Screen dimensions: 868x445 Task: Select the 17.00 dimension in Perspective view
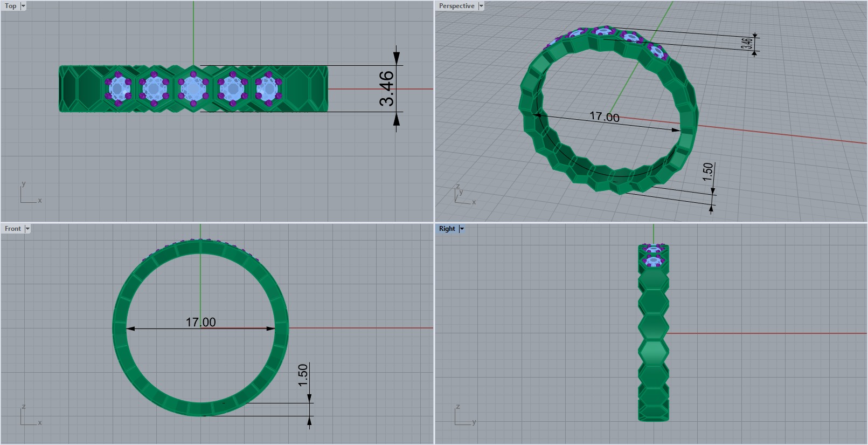605,117
